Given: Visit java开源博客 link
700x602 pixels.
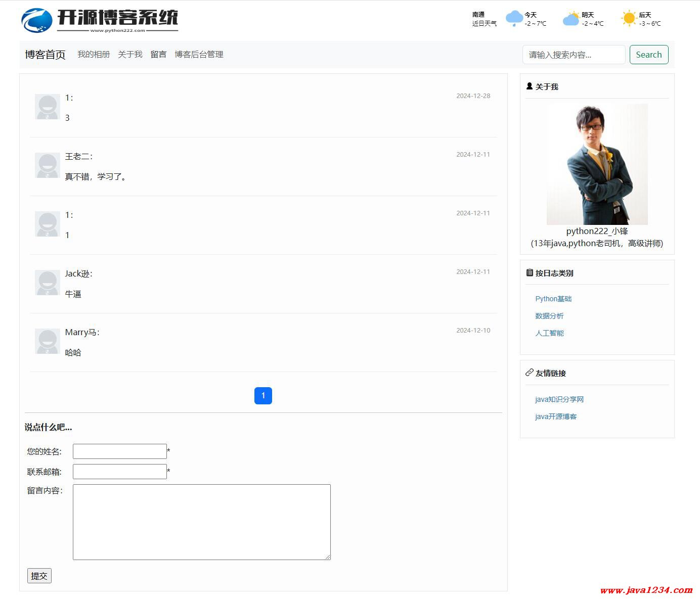Looking at the screenshot, I should click(556, 416).
